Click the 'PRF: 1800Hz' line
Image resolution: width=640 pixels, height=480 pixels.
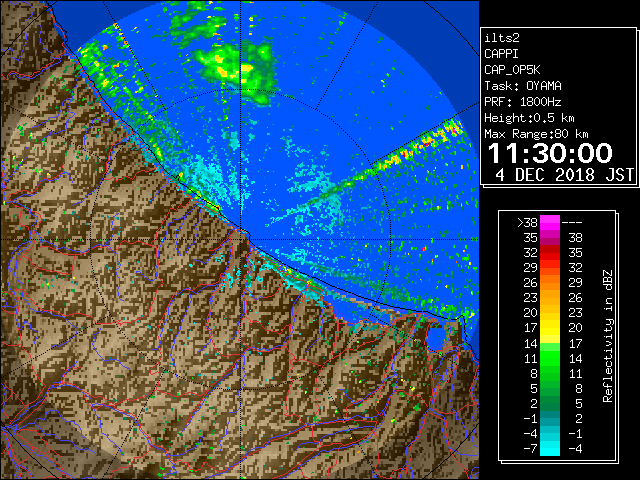pyautogui.click(x=523, y=102)
